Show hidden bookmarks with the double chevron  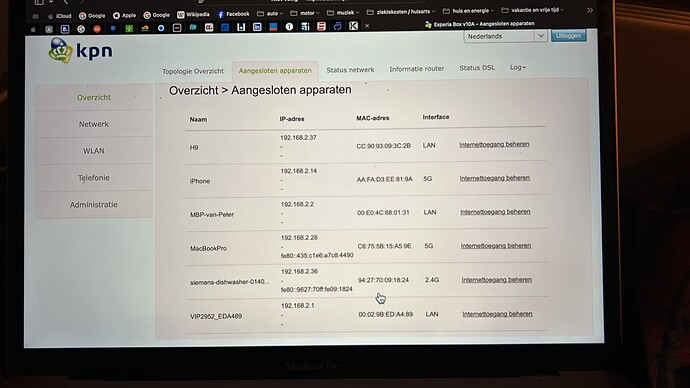tap(590, 10)
